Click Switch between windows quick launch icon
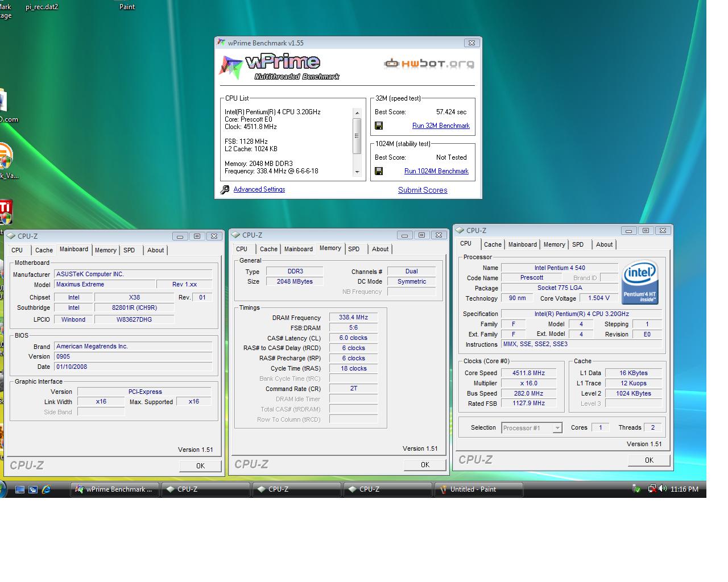This screenshot has width=728, height=582. tap(33, 489)
